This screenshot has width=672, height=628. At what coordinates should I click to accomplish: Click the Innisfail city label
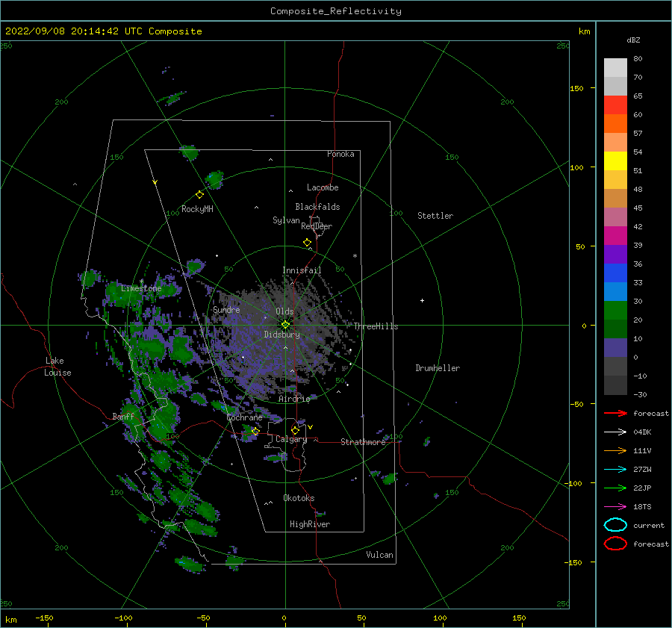coord(302,270)
